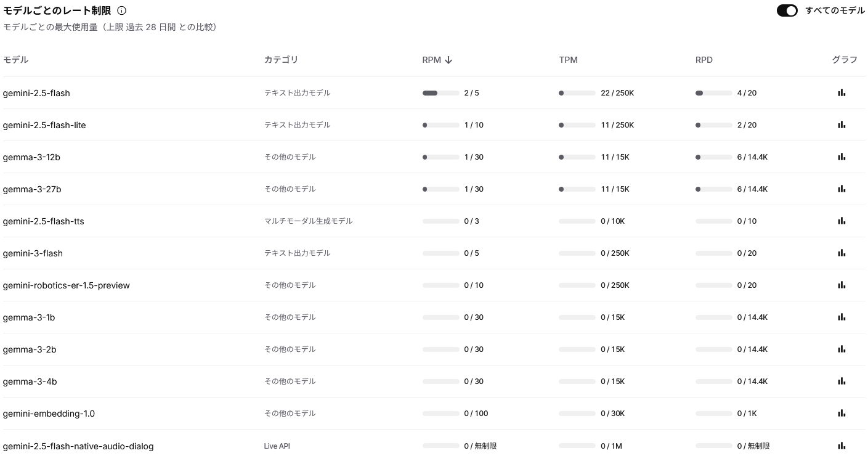
Task: Click the モデル column header
Action: click(x=15, y=60)
